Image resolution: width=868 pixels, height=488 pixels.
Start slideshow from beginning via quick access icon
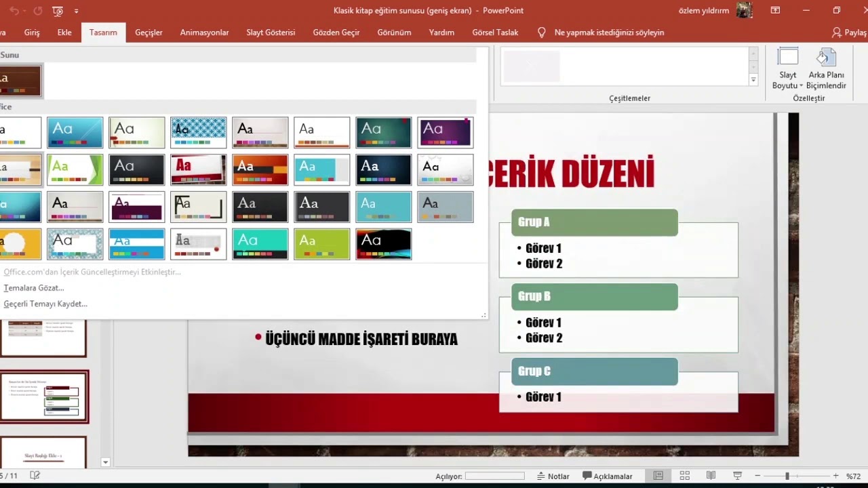tap(58, 11)
